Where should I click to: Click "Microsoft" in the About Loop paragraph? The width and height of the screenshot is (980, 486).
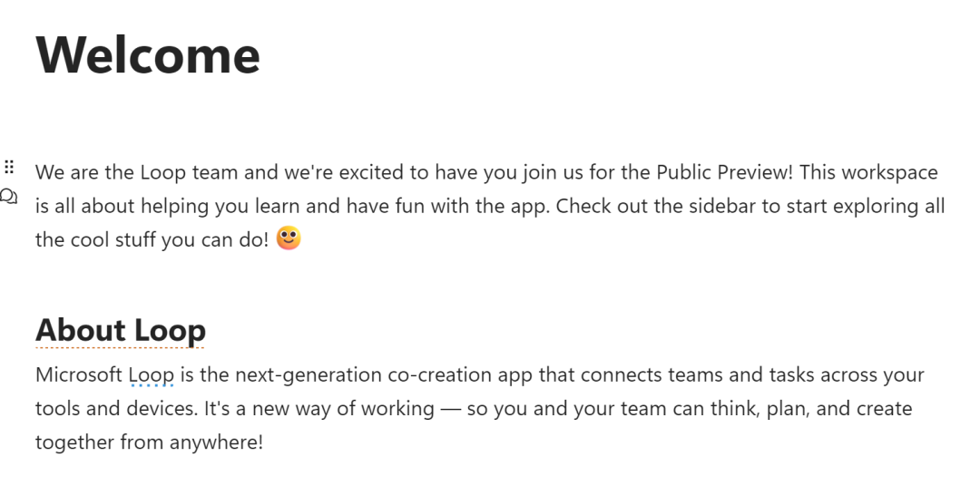click(x=78, y=374)
